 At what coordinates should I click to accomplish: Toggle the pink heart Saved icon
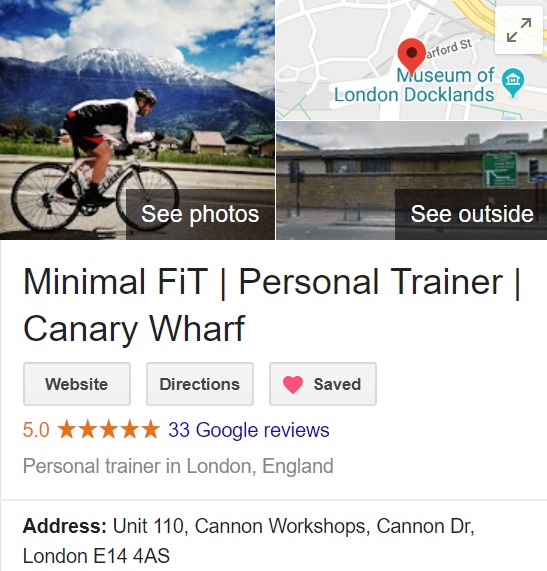[x=293, y=384]
